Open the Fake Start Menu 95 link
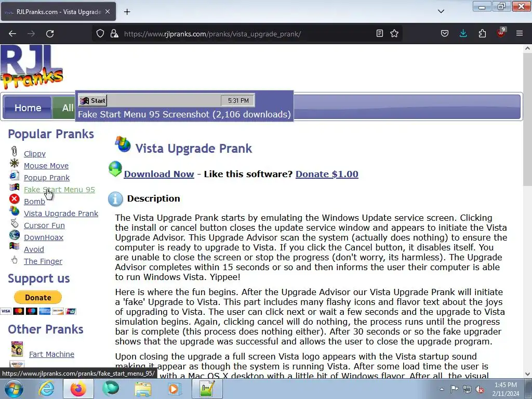532x399 pixels. click(59, 189)
